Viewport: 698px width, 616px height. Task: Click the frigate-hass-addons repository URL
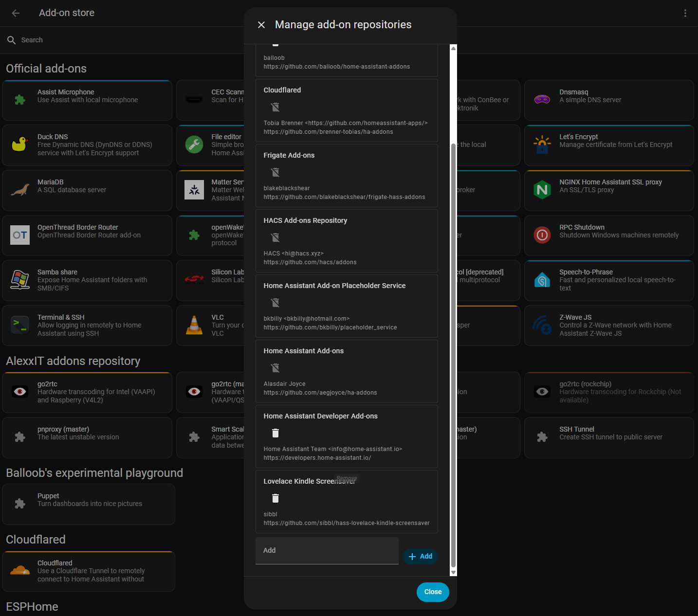point(344,197)
